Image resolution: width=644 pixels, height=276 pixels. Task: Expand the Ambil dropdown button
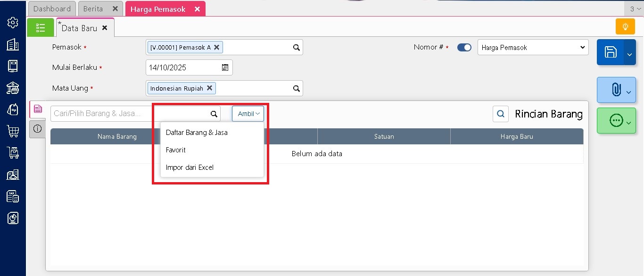[248, 114]
